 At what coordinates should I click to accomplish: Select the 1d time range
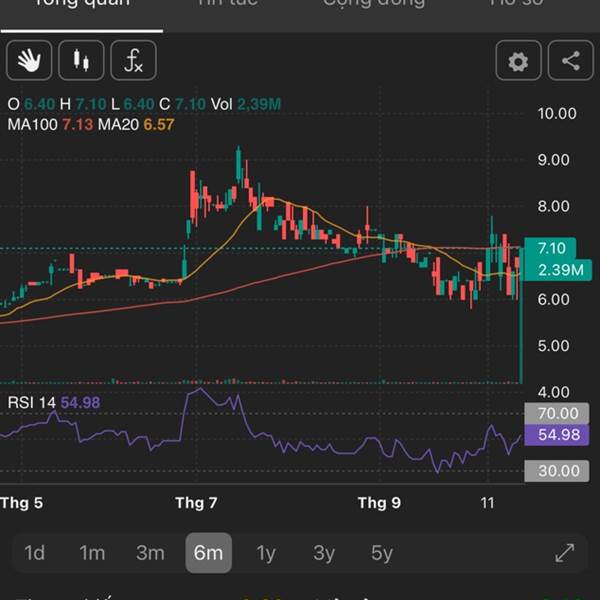tap(34, 553)
